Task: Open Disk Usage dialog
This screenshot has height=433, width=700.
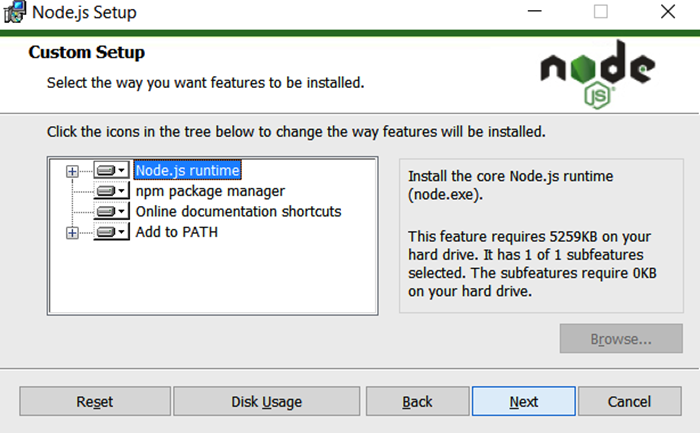Action: pyautogui.click(x=267, y=401)
